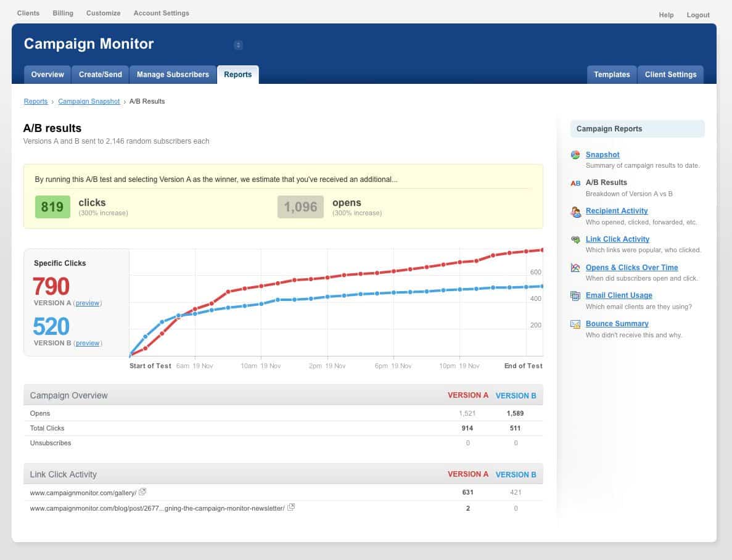
Task: Click the Snapshot pie chart icon
Action: [575, 155]
